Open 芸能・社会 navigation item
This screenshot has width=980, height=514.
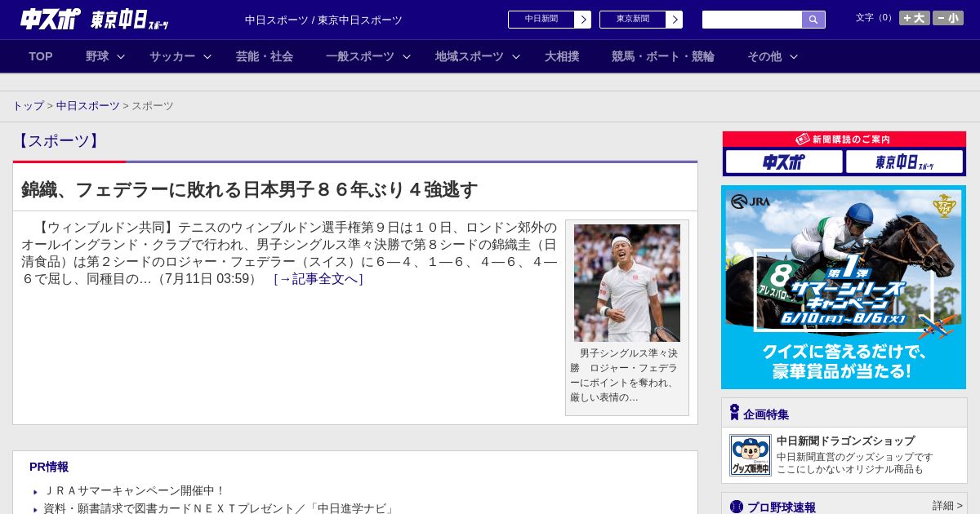click(265, 56)
